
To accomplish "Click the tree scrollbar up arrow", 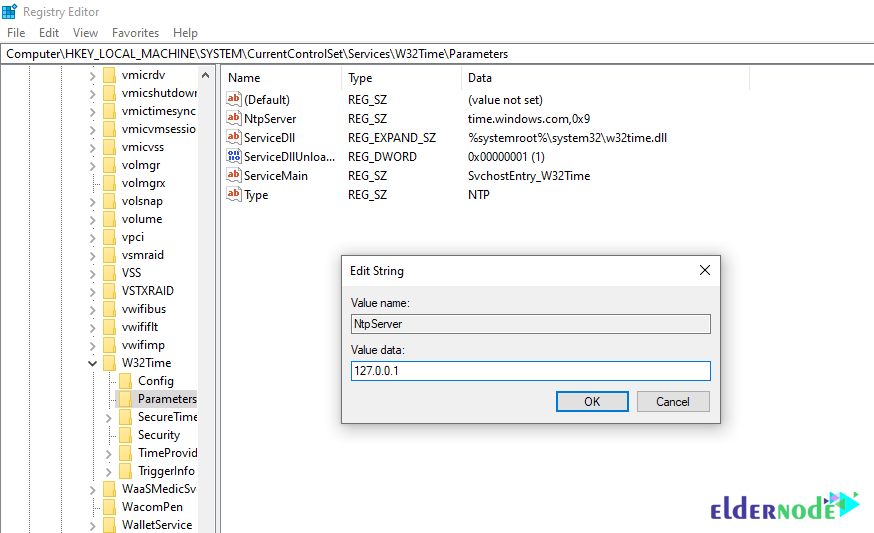I will [x=205, y=75].
